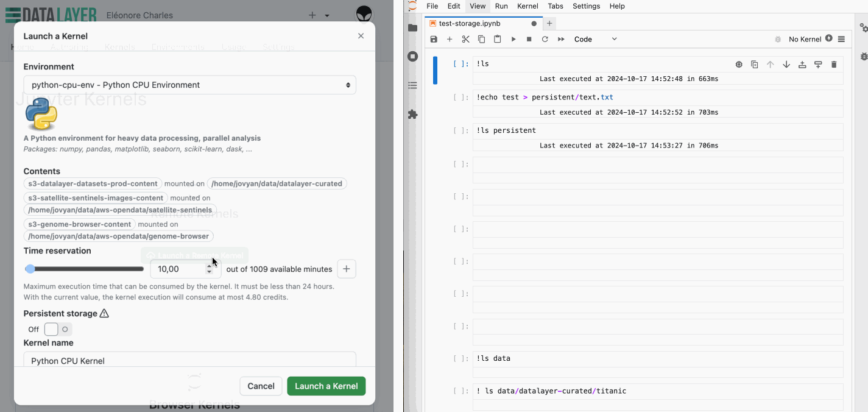Insert a cell below the !ls cell
The width and height of the screenshot is (868, 412).
tap(818, 65)
